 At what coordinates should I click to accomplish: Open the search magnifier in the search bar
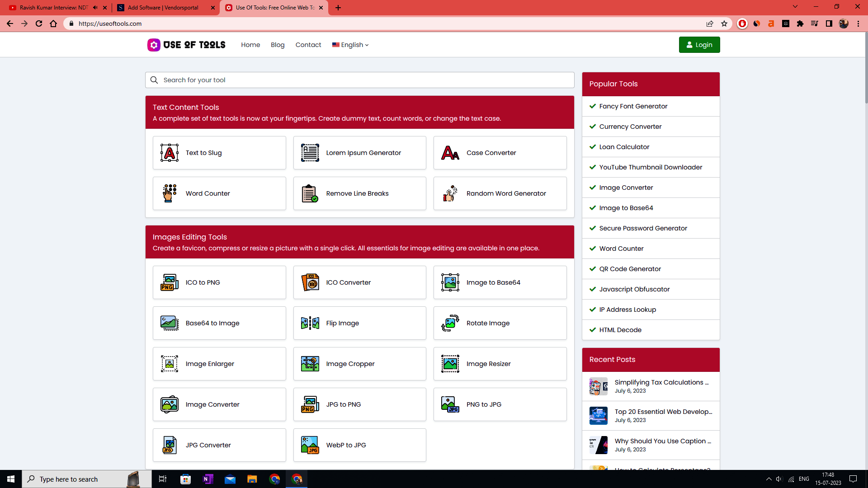(154, 80)
